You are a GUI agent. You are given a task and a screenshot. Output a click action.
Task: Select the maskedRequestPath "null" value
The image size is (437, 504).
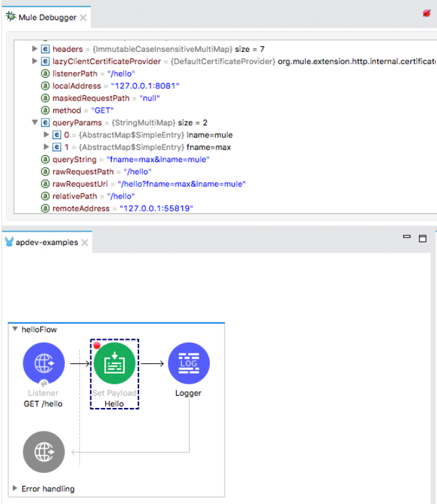pyautogui.click(x=149, y=98)
